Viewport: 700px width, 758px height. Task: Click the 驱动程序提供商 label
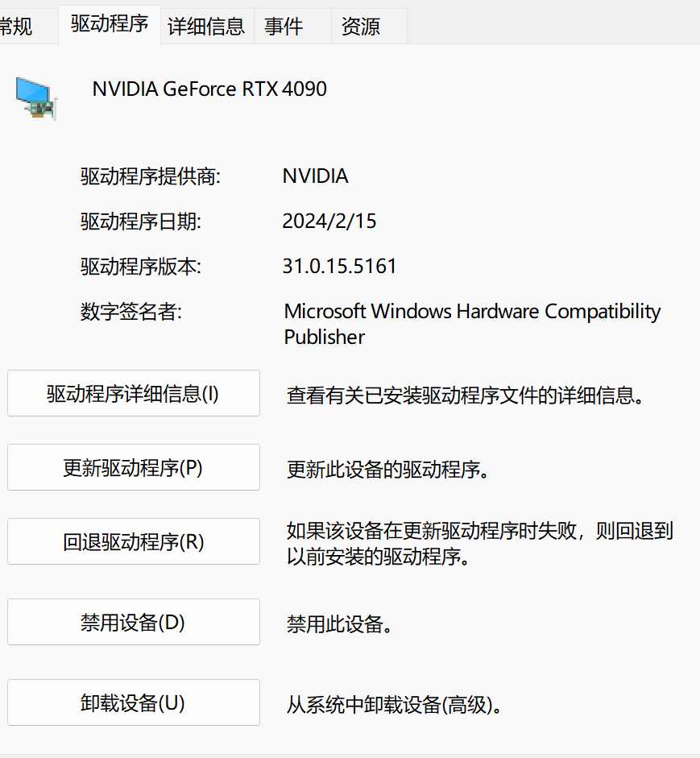[x=151, y=176]
